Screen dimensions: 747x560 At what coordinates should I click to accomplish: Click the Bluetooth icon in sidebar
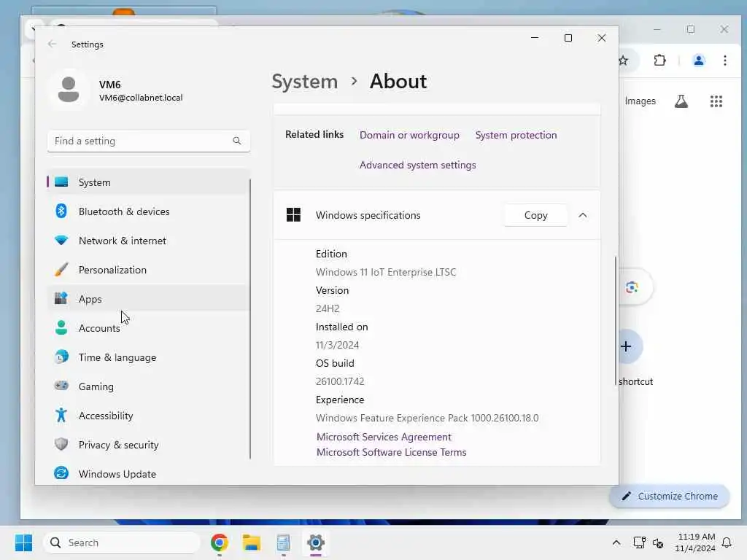pos(61,211)
